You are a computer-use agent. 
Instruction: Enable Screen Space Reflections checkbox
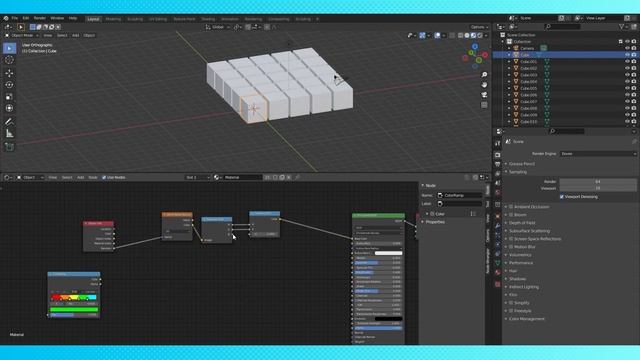click(511, 239)
